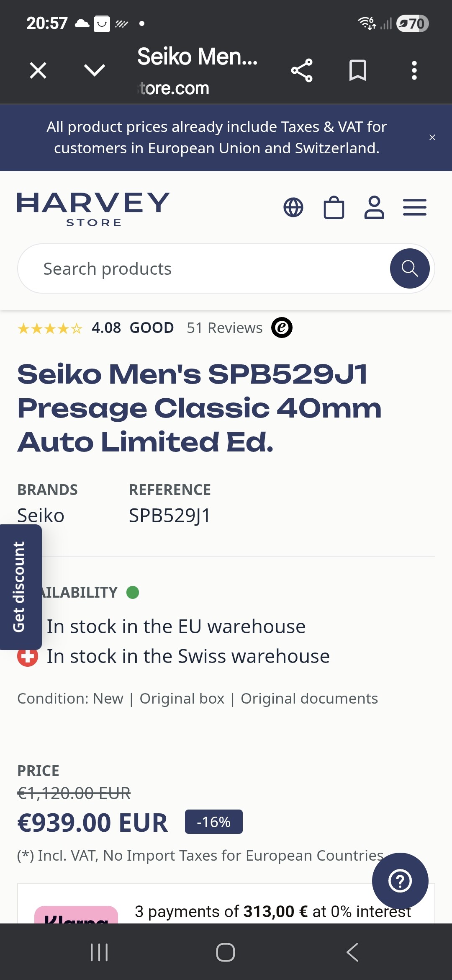Open the user account icon
452x980 pixels.
pyautogui.click(x=374, y=207)
